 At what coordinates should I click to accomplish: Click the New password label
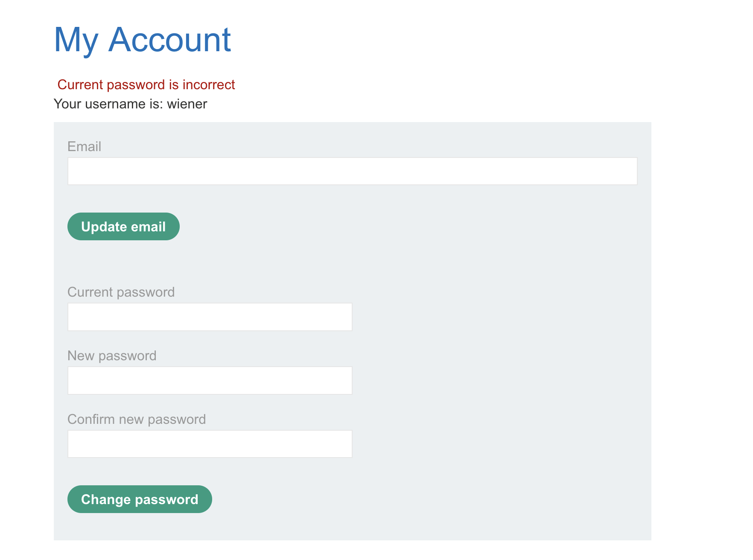point(112,356)
